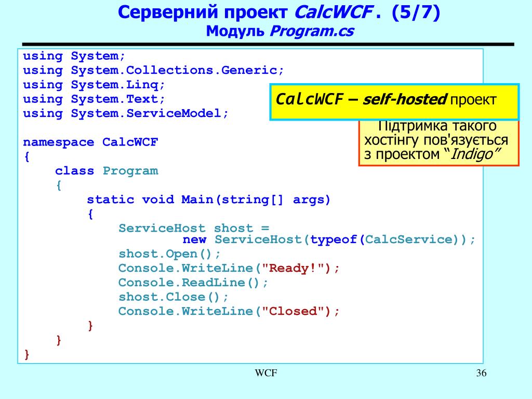Click the slide number "36"
The height and width of the screenshot is (399, 532).
(482, 373)
